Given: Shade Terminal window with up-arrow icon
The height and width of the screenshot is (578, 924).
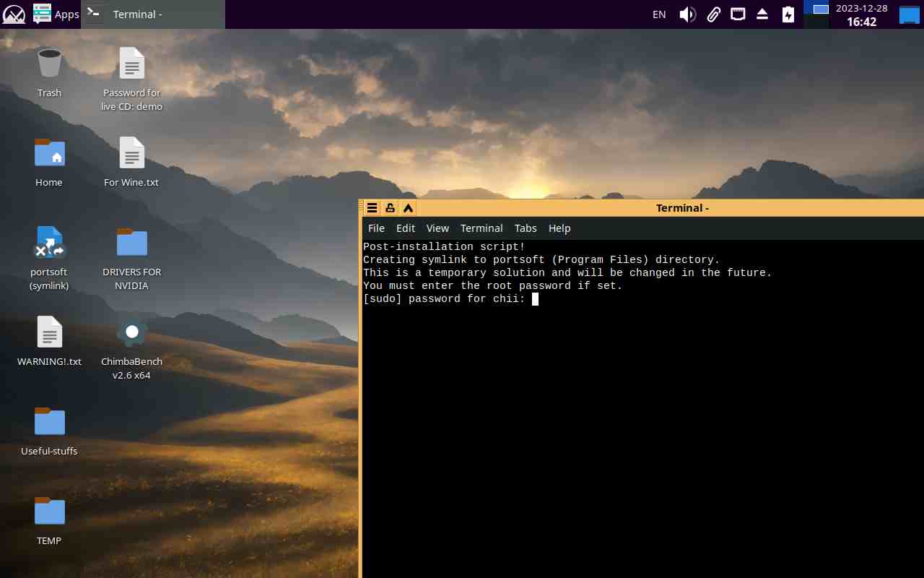Looking at the screenshot, I should tap(408, 208).
